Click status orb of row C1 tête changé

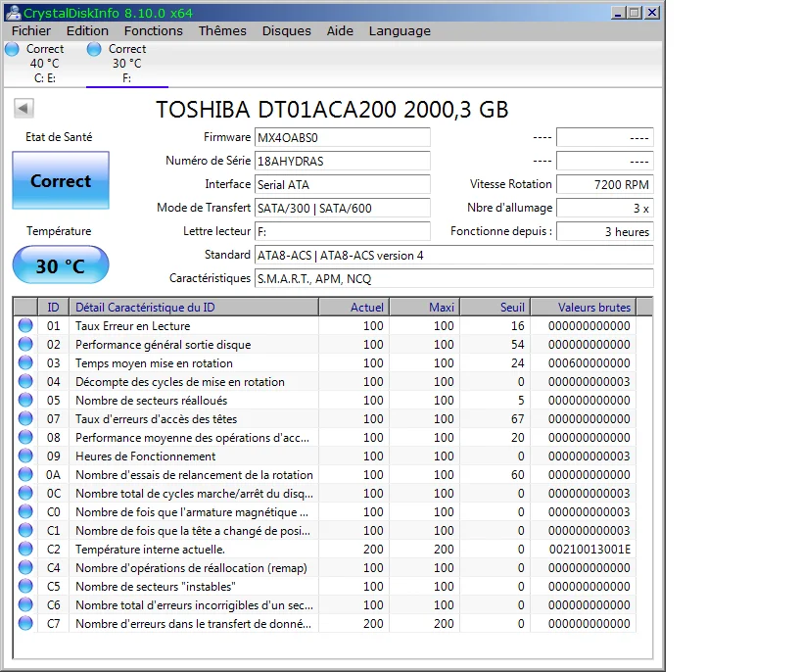click(25, 530)
